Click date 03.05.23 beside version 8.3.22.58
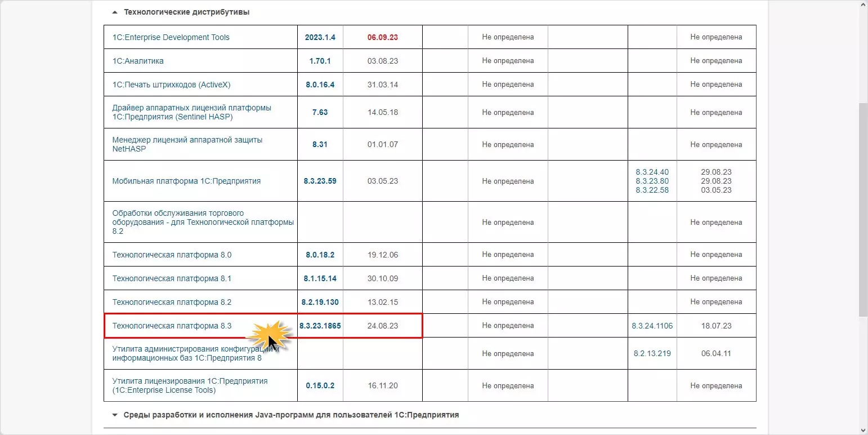The width and height of the screenshot is (868, 435). [717, 190]
